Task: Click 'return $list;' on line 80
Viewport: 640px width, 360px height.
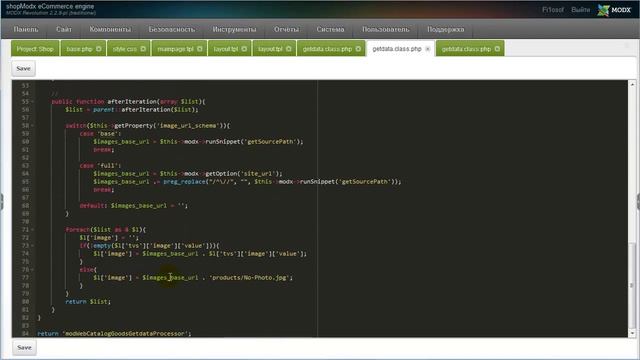Action: coord(88,302)
